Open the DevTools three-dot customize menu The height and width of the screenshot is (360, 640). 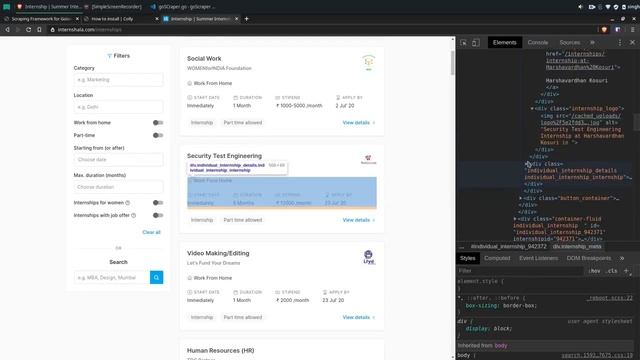point(620,42)
